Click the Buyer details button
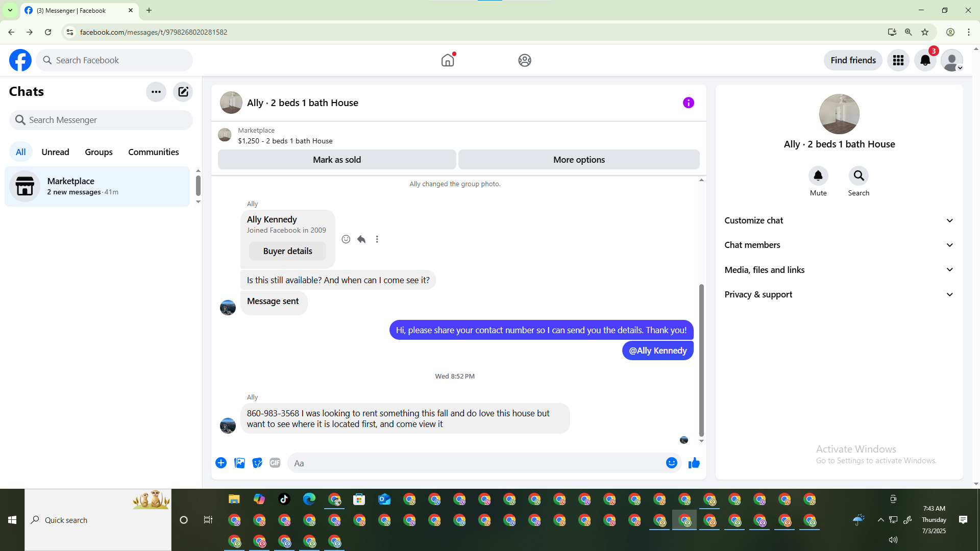Viewport: 980px width, 551px height. (x=287, y=251)
